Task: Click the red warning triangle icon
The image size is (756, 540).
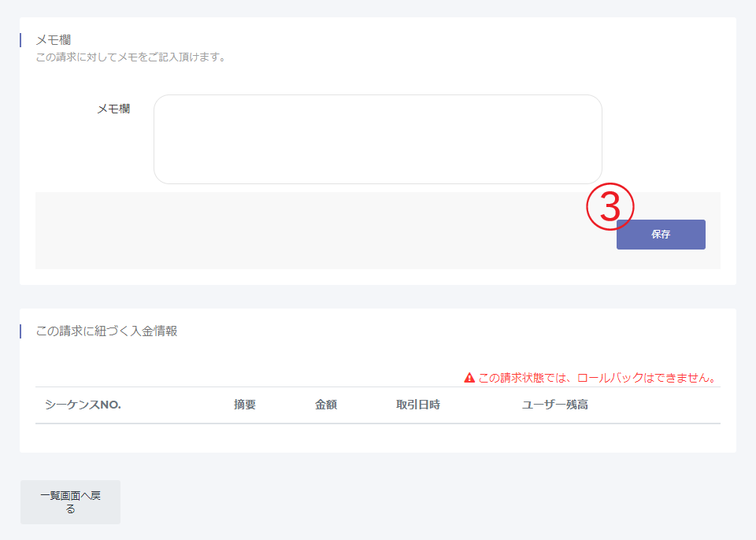Action: tap(469, 378)
